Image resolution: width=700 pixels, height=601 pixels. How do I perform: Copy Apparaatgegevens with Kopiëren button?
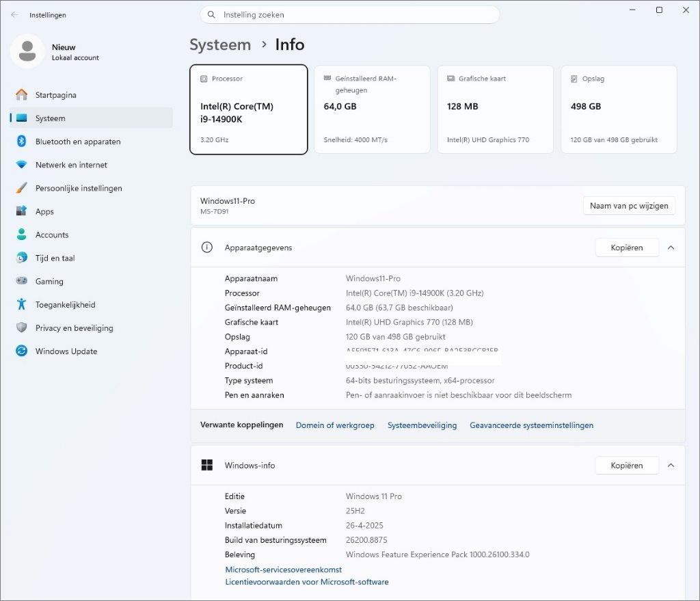coord(627,248)
